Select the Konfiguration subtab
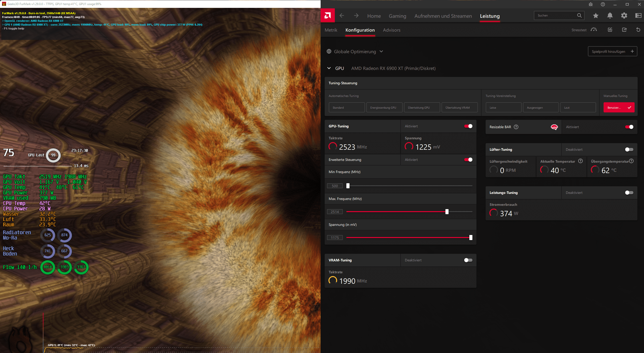The image size is (644, 353). 360,30
